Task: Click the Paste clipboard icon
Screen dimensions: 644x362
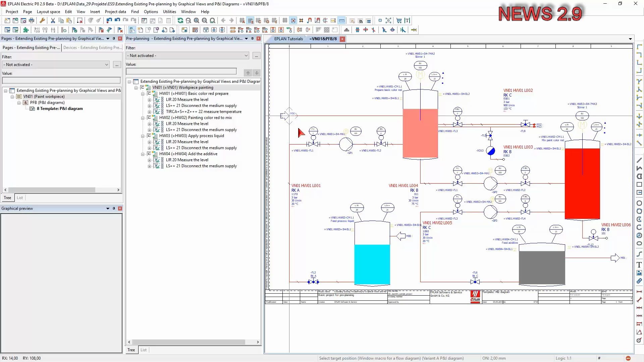Action: point(69,20)
